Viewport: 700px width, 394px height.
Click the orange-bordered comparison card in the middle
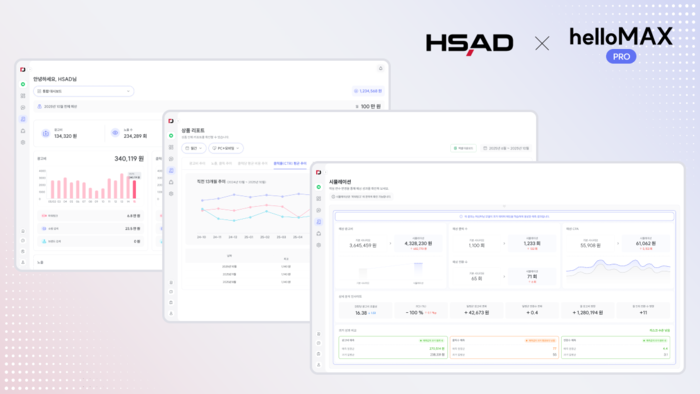click(x=504, y=348)
